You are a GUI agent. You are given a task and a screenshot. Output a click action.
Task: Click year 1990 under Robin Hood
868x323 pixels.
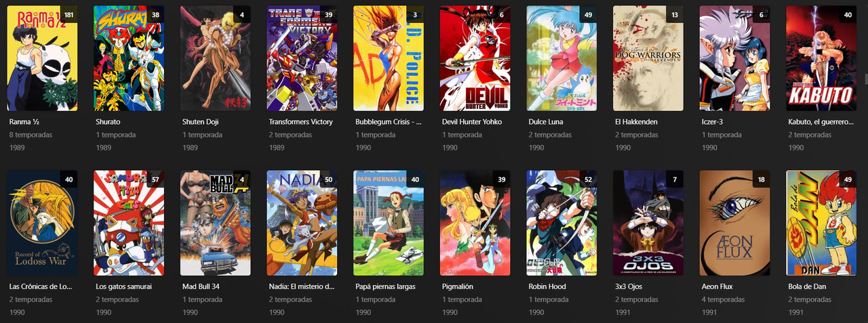point(536,312)
